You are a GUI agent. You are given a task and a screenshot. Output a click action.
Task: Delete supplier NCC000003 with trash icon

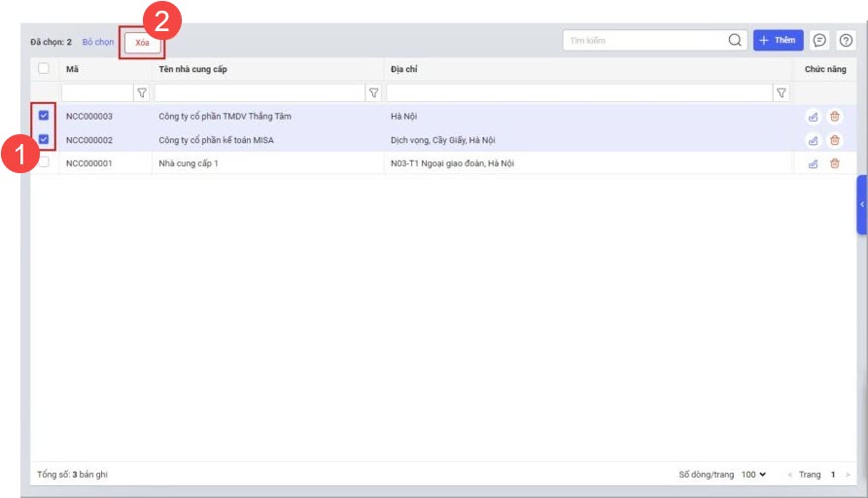click(x=834, y=117)
